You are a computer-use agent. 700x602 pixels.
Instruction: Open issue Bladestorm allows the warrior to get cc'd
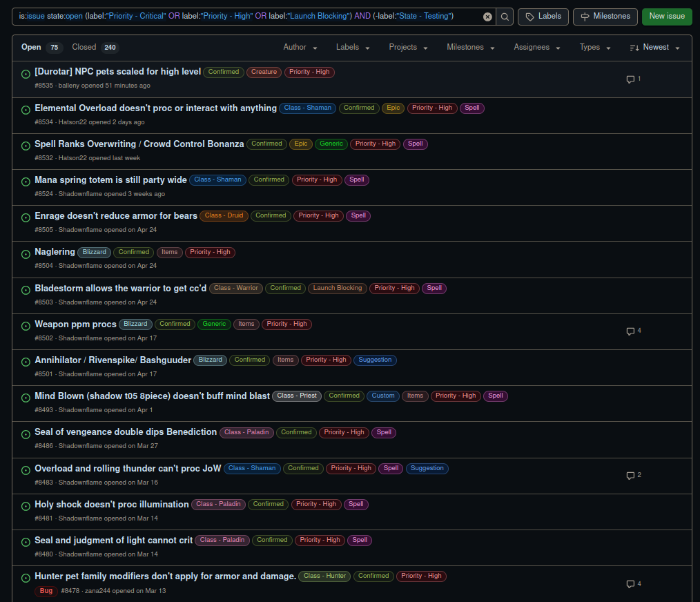[x=121, y=288]
